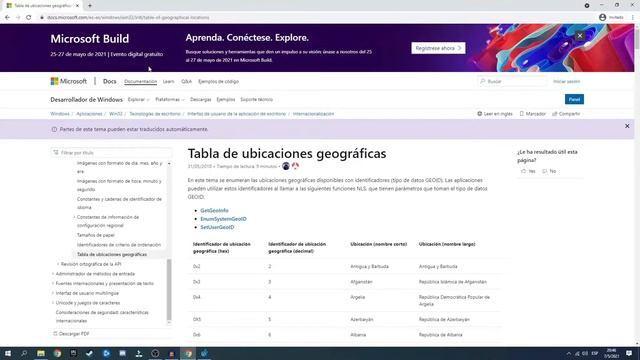Viewport: 640px width, 360px height.
Task: Open Soporte técnico menu item
Action: pyautogui.click(x=256, y=100)
